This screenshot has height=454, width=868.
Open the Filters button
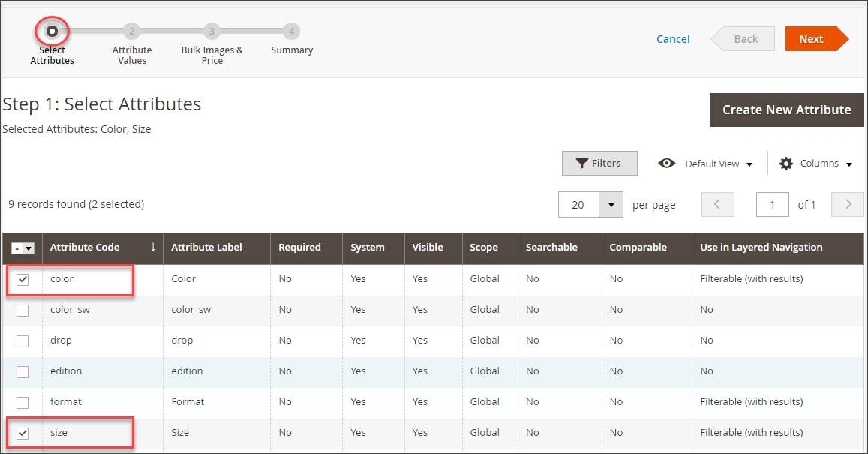pyautogui.click(x=599, y=164)
